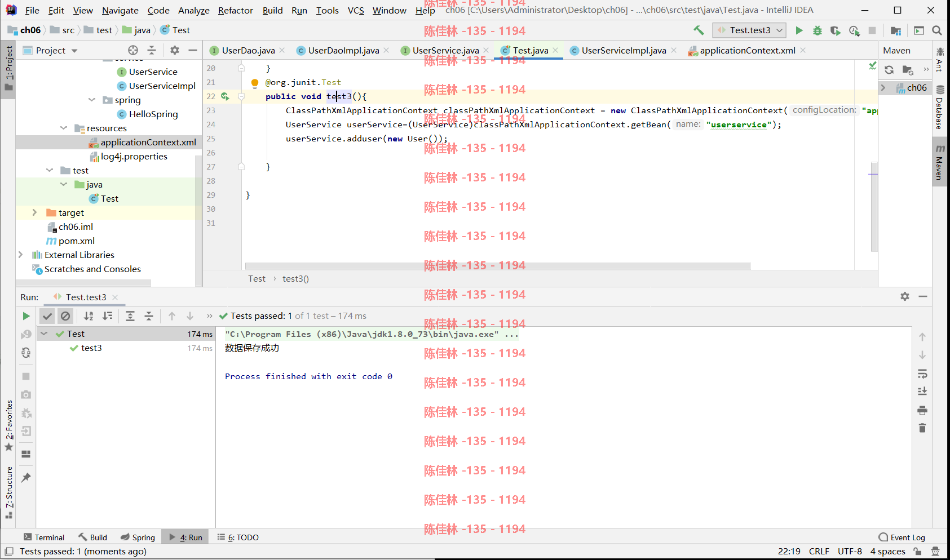
Task: Click locate/scroll from source icon in Project panel
Action: [133, 50]
